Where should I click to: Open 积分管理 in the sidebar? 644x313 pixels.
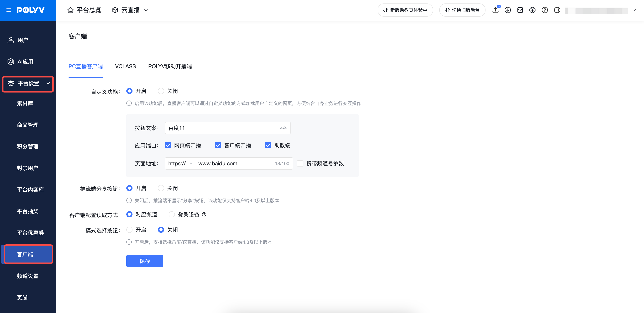(x=28, y=146)
